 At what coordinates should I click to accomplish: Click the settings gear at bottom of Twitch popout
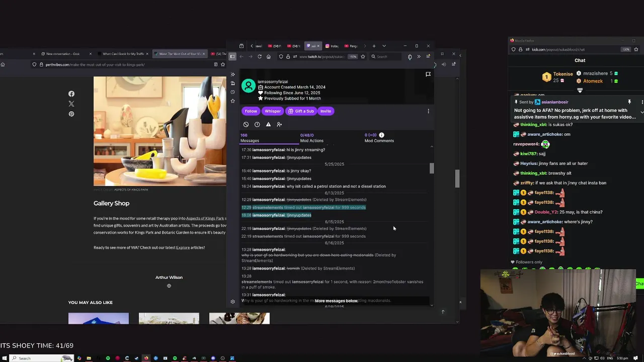click(232, 302)
